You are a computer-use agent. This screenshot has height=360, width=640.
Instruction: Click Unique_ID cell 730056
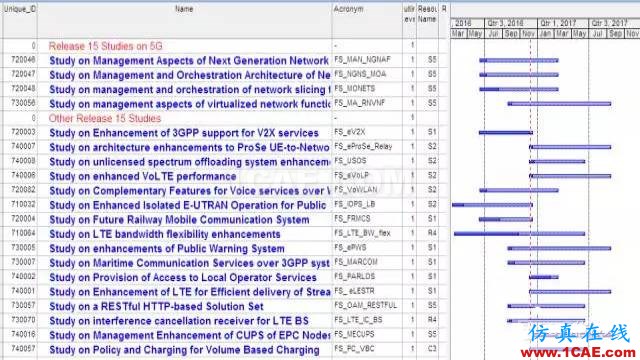pyautogui.click(x=23, y=103)
